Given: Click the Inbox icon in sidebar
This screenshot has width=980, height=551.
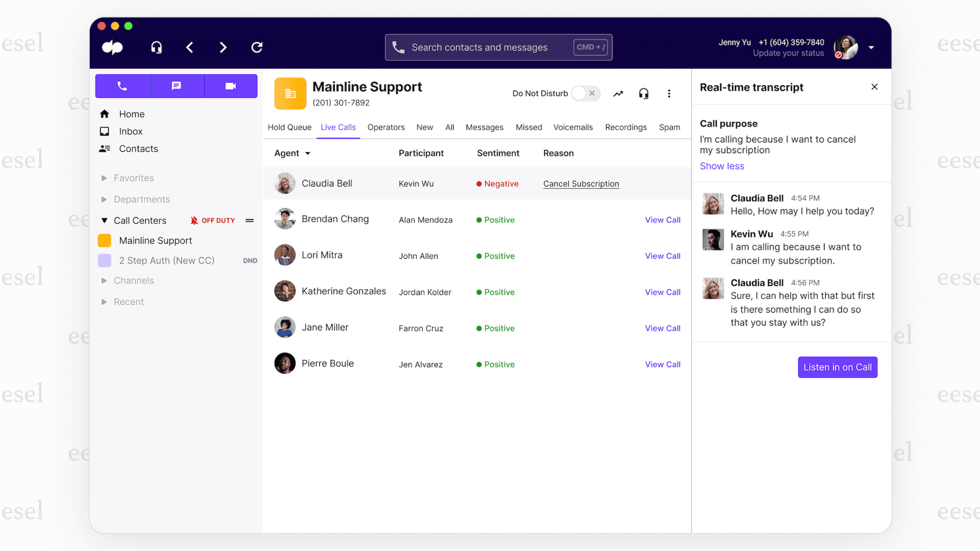Looking at the screenshot, I should (104, 131).
